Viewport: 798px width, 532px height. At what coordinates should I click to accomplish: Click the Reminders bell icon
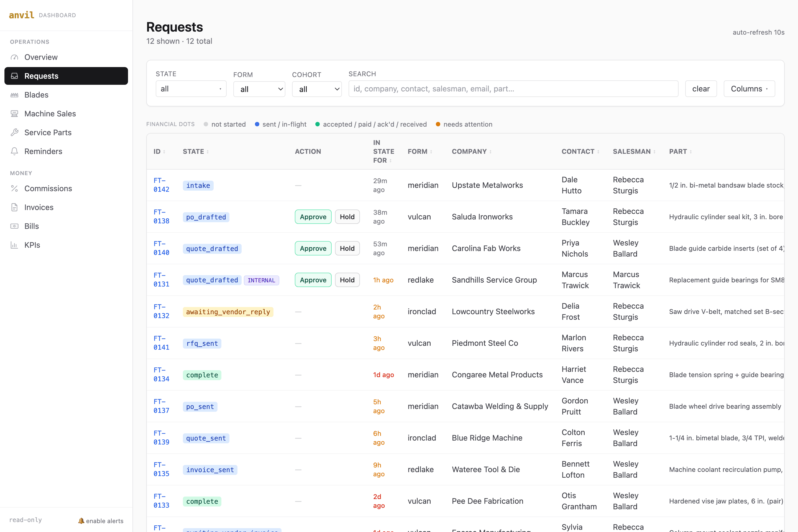pyautogui.click(x=14, y=151)
